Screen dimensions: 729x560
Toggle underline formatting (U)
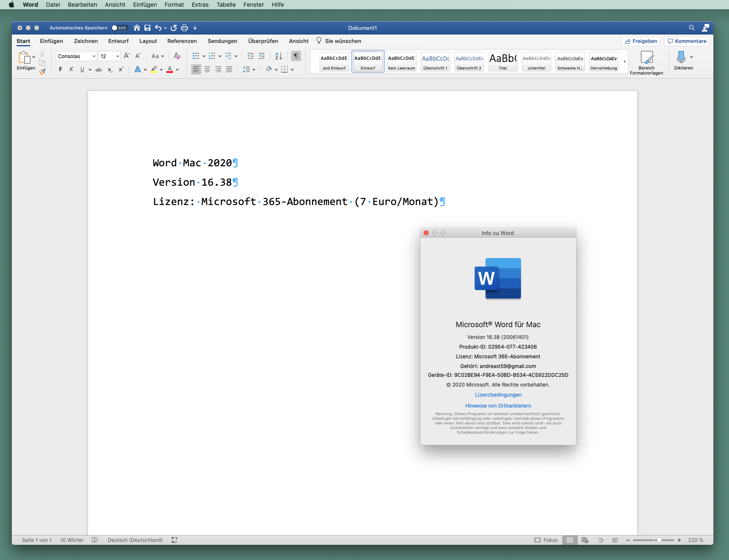click(82, 69)
